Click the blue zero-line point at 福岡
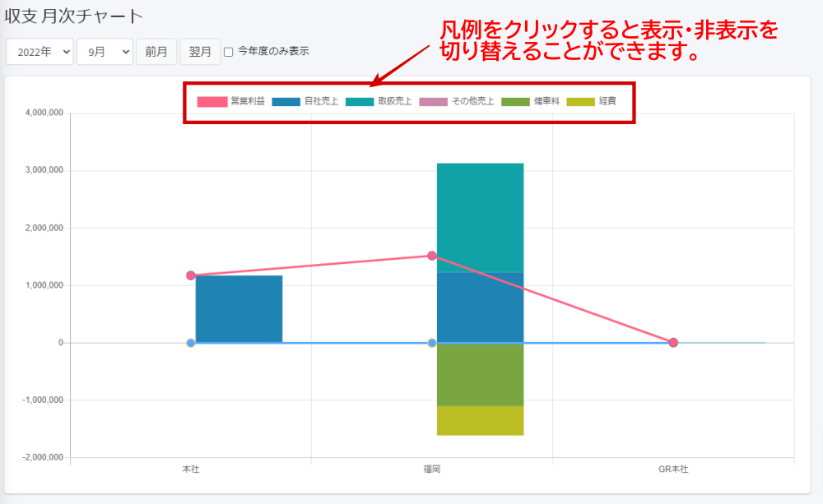This screenshot has height=504, width=823. (432, 343)
